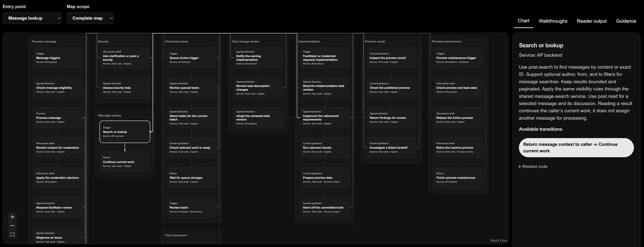
Task: Switch to the Chart tab
Action: 524,21
